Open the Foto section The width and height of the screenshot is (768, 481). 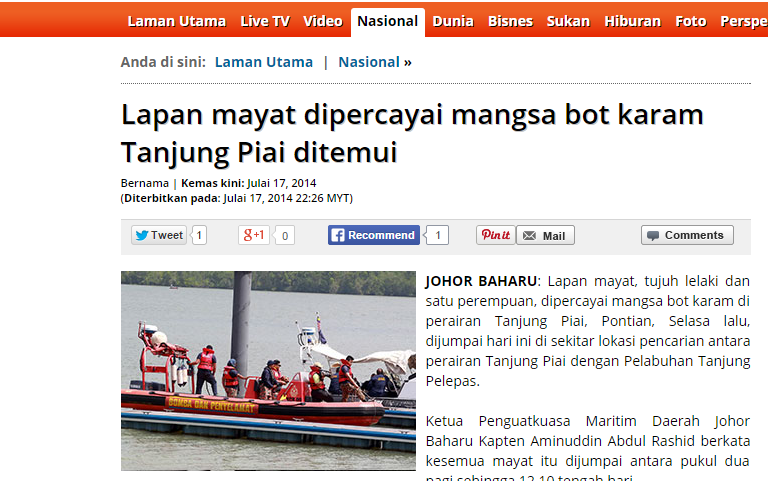click(x=691, y=22)
